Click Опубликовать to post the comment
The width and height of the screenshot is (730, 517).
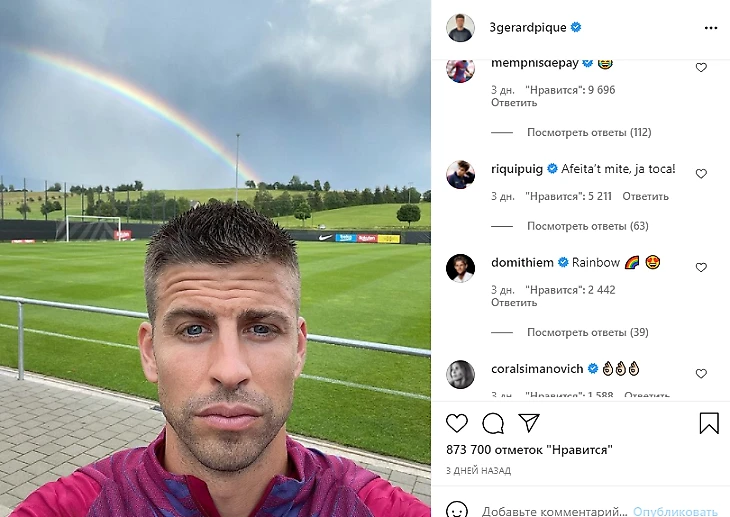click(x=675, y=511)
